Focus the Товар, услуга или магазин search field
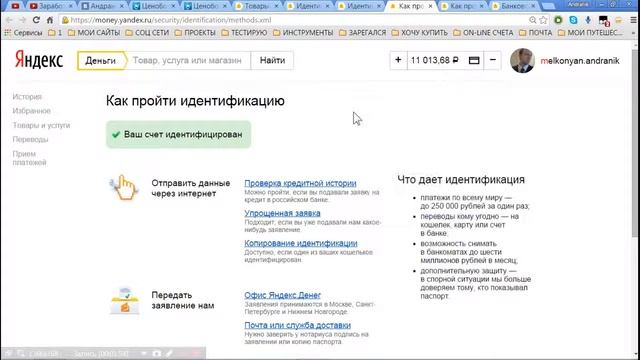This screenshot has height=360, width=640. click(188, 60)
